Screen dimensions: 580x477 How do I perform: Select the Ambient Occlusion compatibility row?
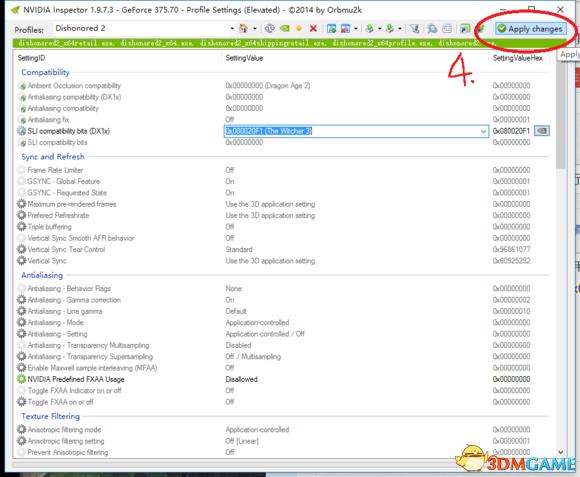283,86
